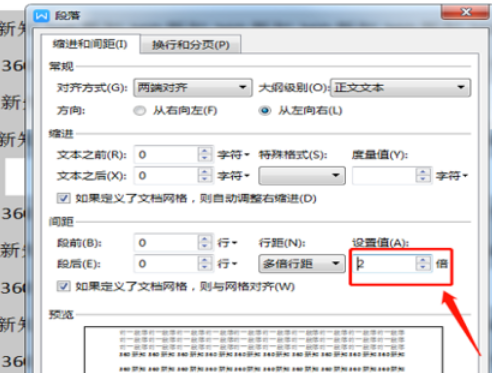Viewport: 492px width, 373px height.
Task: Click the 文本之后(X) indent input field
Action: (166, 175)
